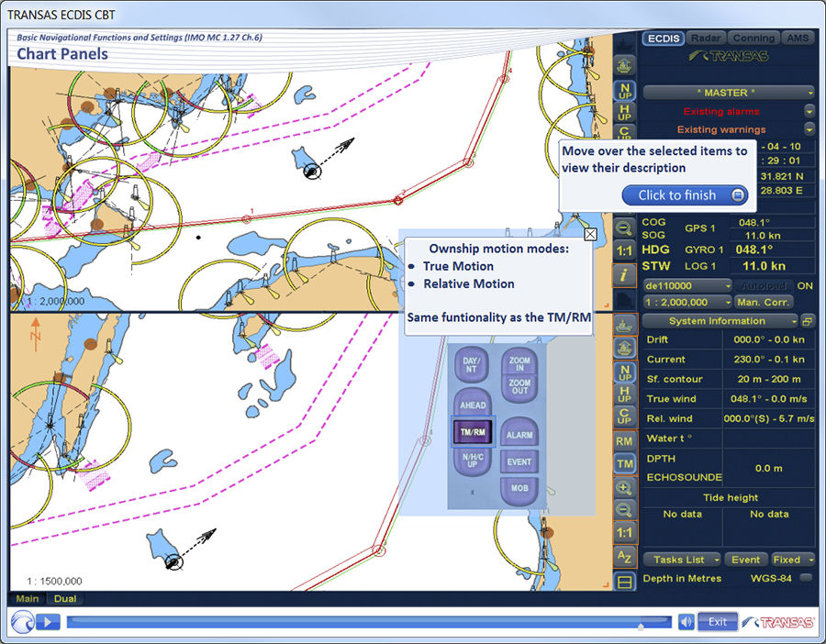
Task: Switch to the AMS tab
Action: point(798,39)
